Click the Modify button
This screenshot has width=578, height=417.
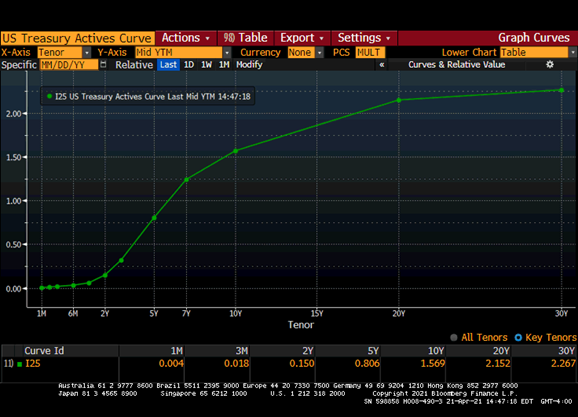tap(249, 65)
